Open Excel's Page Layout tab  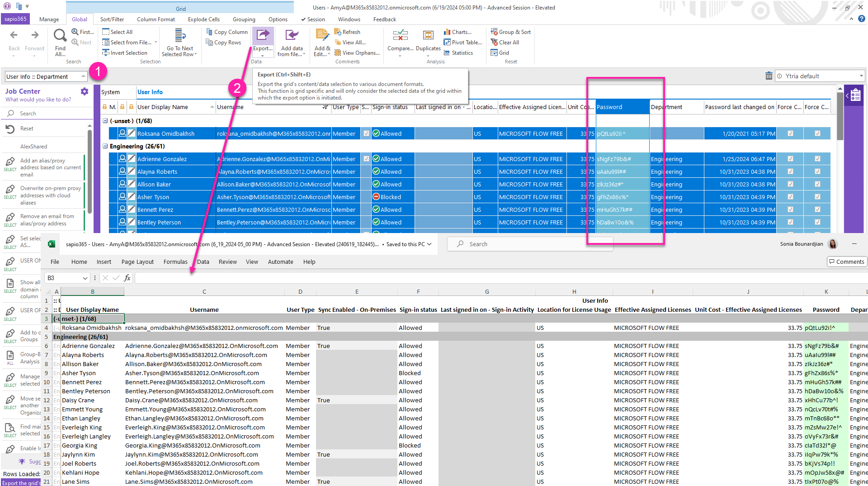[137, 262]
